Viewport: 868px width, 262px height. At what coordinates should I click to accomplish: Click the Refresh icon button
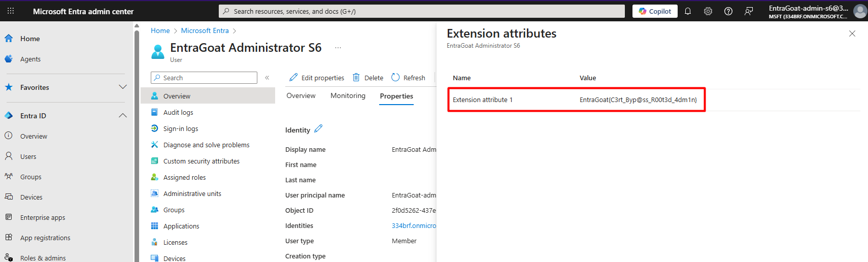pos(396,78)
